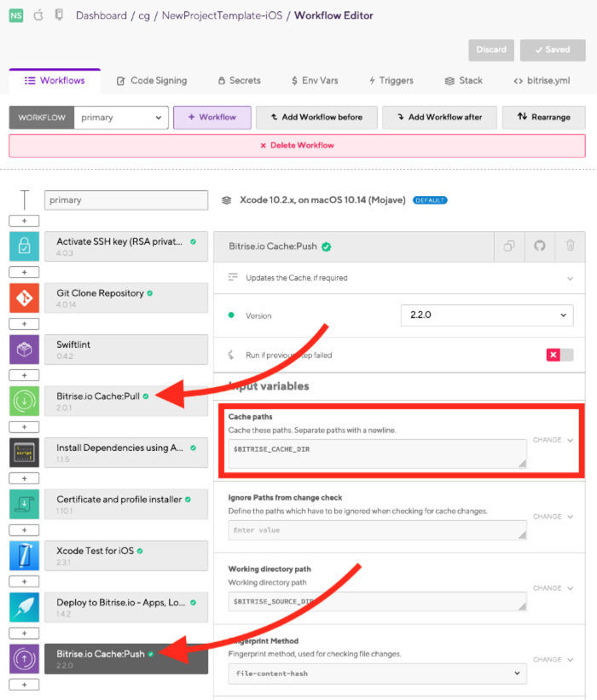597x700 pixels.
Task: Click the Cache:Push purple upload icon
Action: click(x=24, y=658)
